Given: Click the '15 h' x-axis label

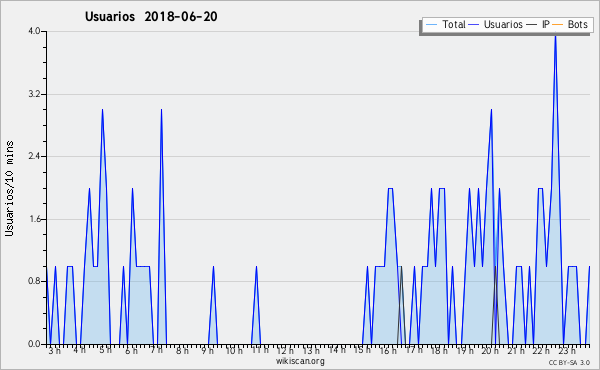Looking at the screenshot, I should [x=362, y=350].
